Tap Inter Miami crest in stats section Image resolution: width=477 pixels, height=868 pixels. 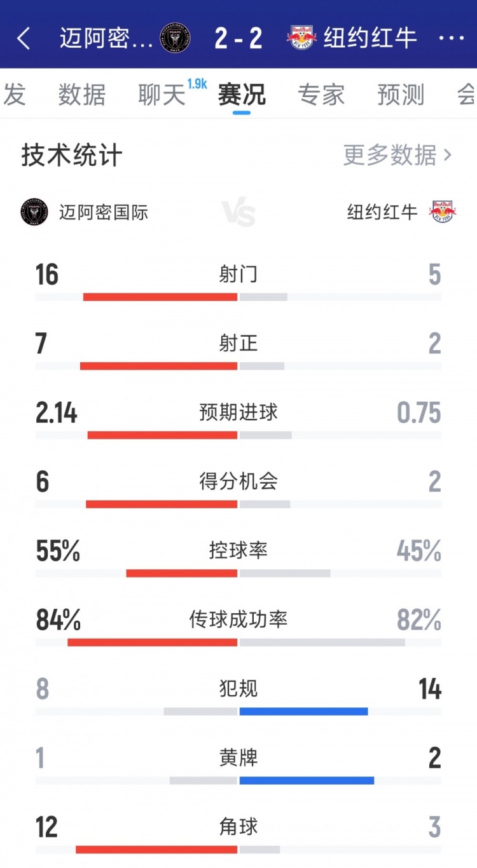point(34,212)
